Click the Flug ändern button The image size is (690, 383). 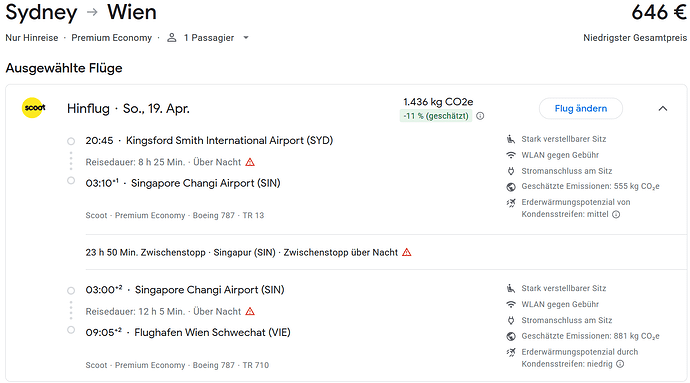pos(580,108)
